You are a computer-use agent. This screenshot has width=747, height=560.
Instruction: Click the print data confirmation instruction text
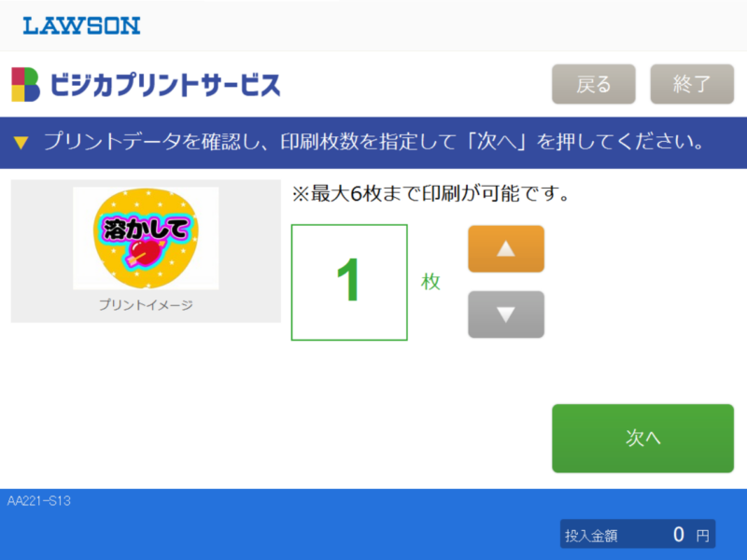(373, 143)
